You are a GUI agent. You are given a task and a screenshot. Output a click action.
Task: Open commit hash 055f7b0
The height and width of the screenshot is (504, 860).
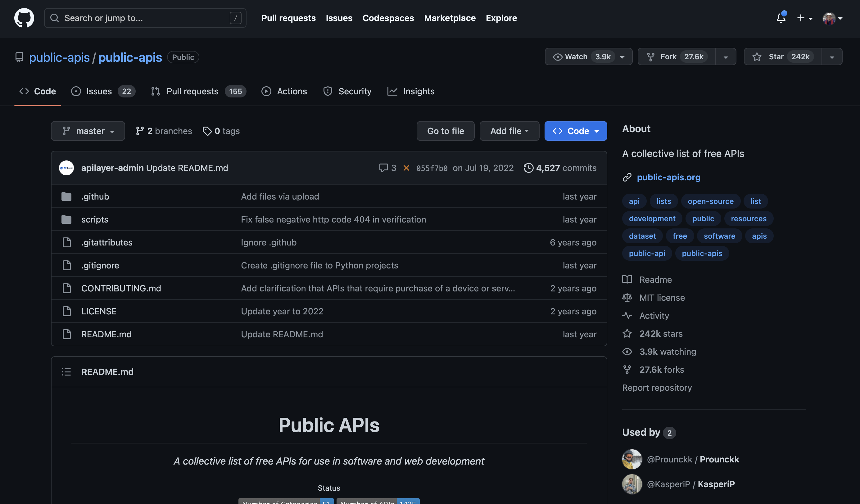tap(432, 168)
